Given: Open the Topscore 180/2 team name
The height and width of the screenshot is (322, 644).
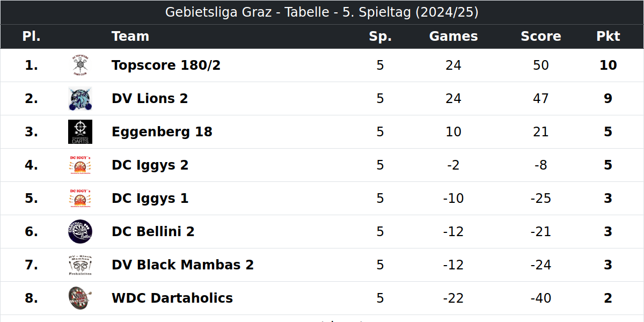Looking at the screenshot, I should (166, 65).
